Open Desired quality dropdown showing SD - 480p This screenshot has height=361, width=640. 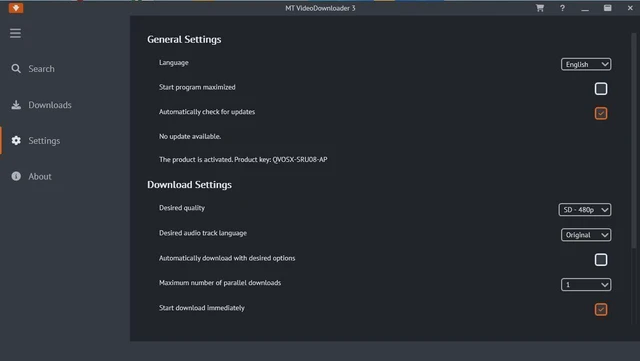[584, 209]
